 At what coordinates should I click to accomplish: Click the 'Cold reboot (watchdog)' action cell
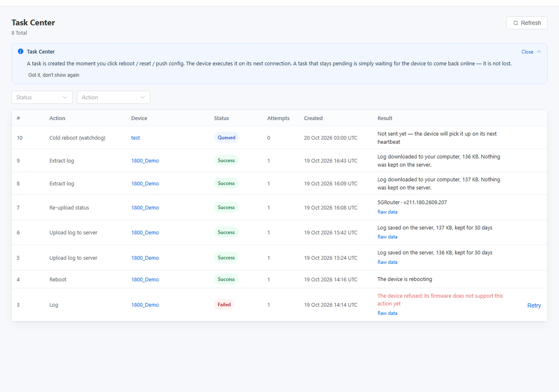(77, 138)
